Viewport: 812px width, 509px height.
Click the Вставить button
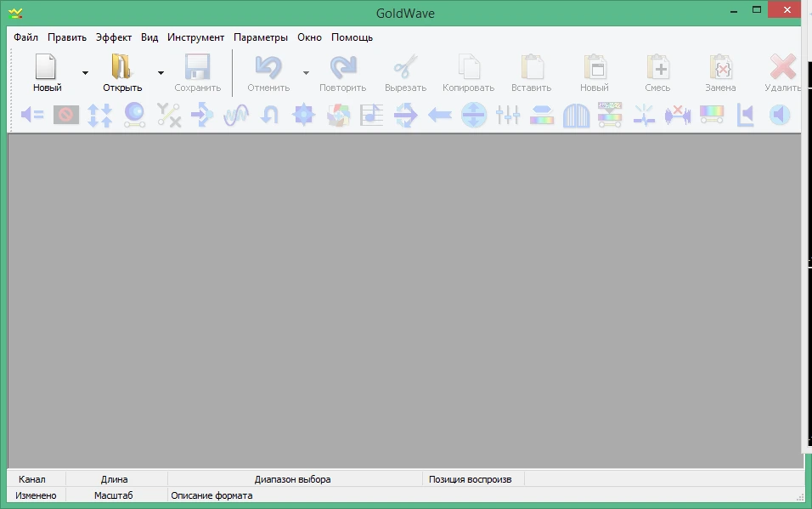click(532, 72)
